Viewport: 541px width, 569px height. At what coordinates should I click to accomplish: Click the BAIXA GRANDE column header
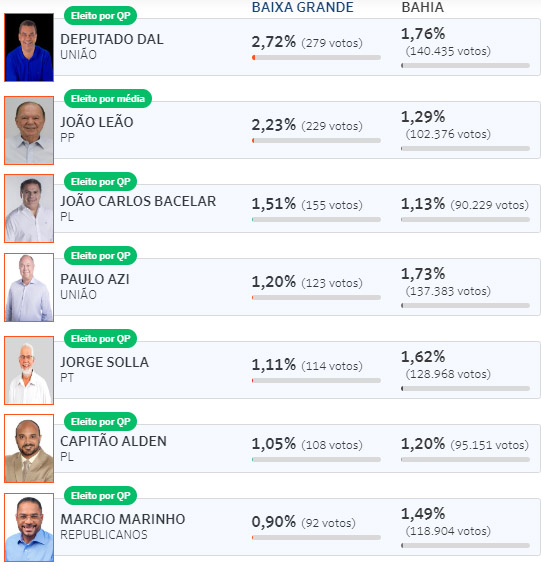pyautogui.click(x=303, y=7)
